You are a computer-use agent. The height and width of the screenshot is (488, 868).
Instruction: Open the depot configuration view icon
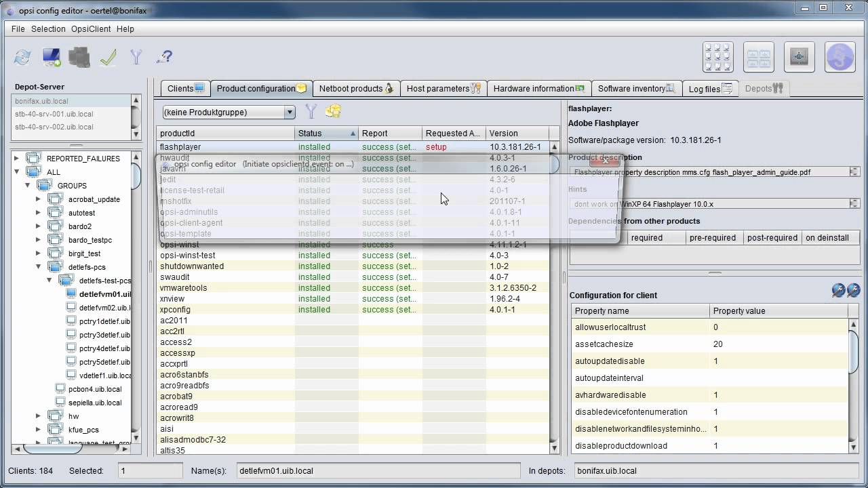759,58
